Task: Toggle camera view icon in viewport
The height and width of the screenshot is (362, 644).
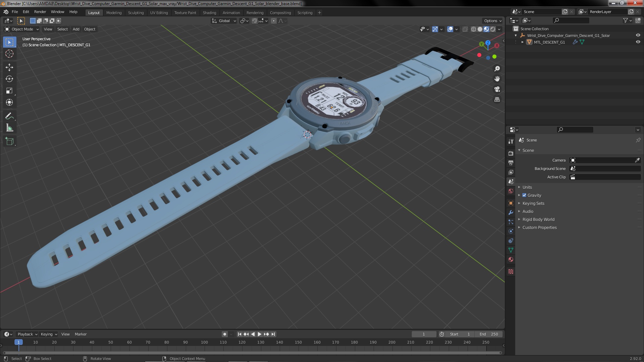Action: (x=497, y=89)
